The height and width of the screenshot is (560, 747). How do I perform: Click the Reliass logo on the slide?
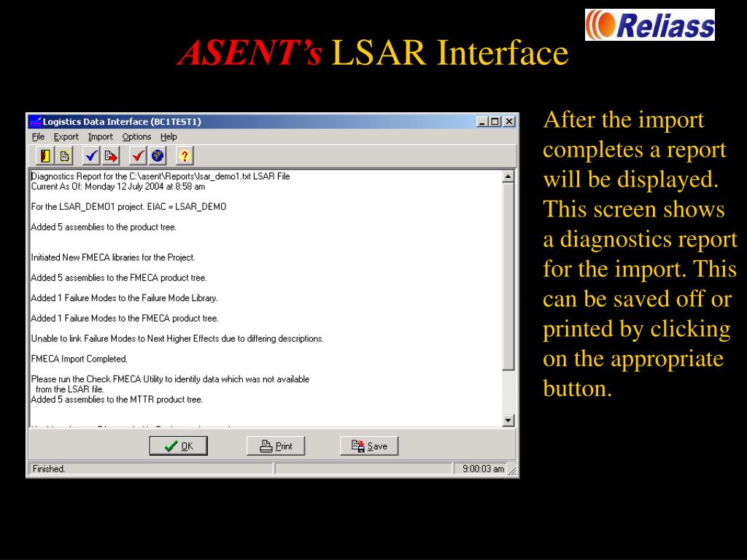tap(650, 25)
